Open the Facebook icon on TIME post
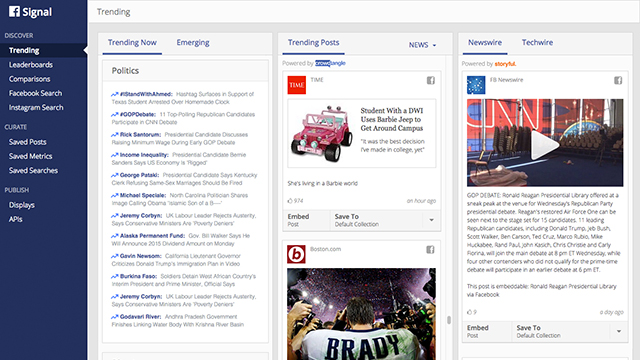 [431, 80]
